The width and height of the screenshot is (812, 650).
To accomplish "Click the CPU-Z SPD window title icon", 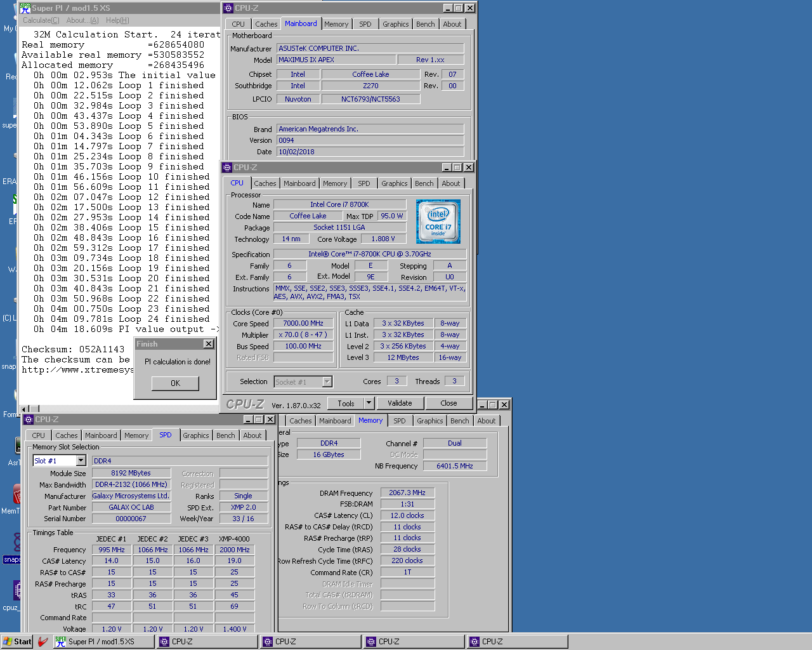I will pos(29,420).
